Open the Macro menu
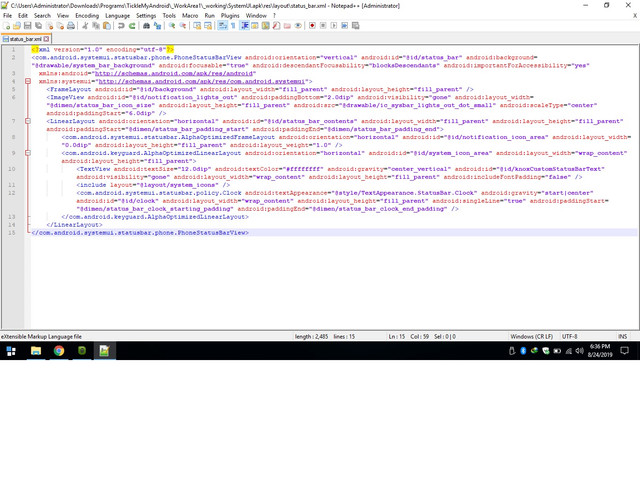This screenshot has height=484, width=640. tap(190, 16)
